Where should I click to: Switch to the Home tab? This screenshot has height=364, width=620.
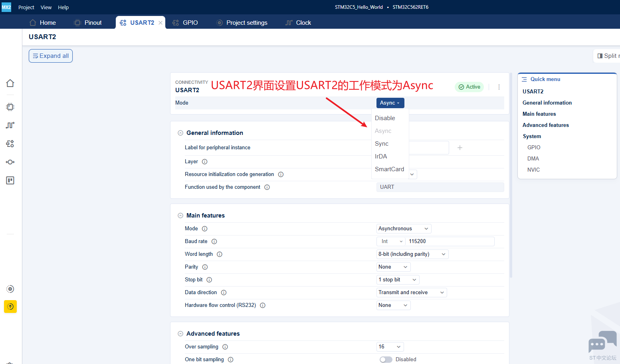click(x=43, y=23)
